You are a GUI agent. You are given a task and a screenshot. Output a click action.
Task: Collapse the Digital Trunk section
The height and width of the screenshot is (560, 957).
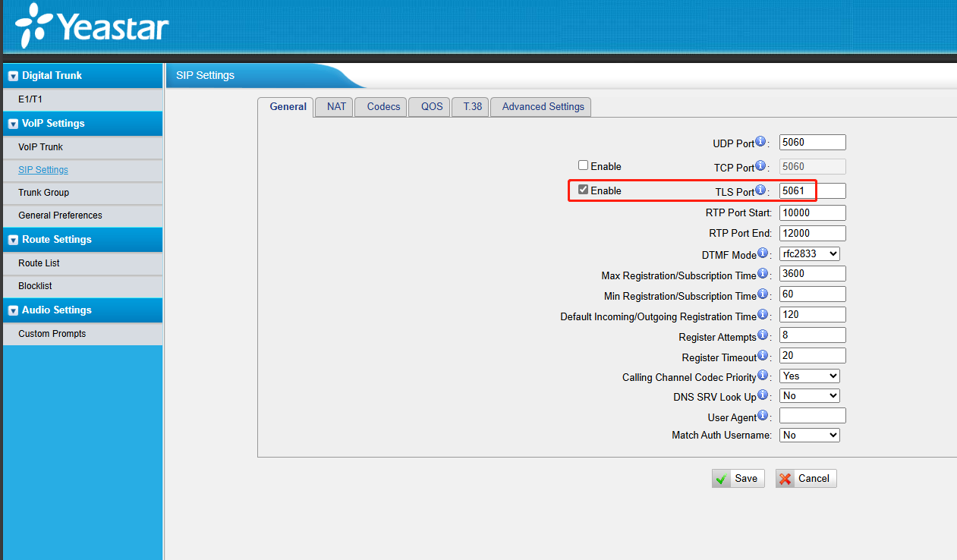point(13,76)
